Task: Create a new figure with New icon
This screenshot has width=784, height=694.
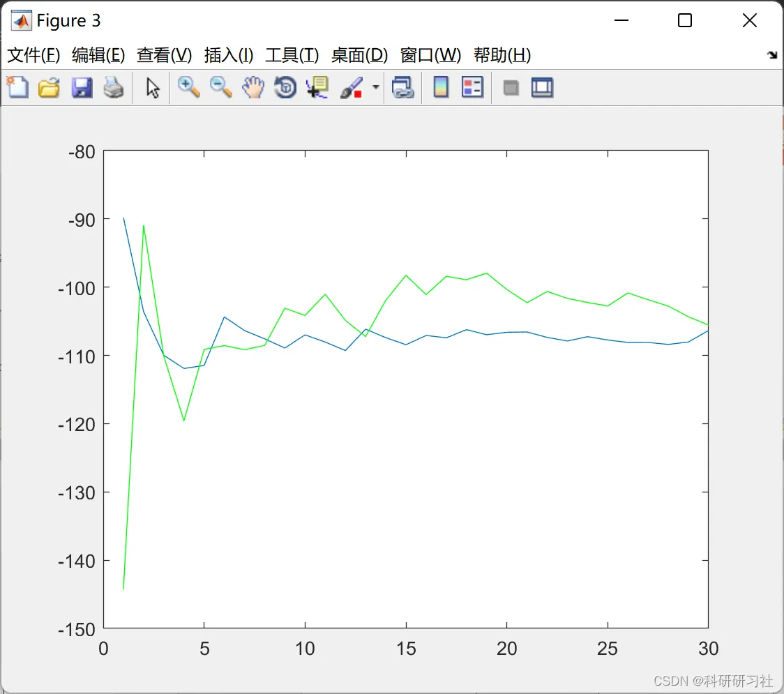Action: (17, 87)
